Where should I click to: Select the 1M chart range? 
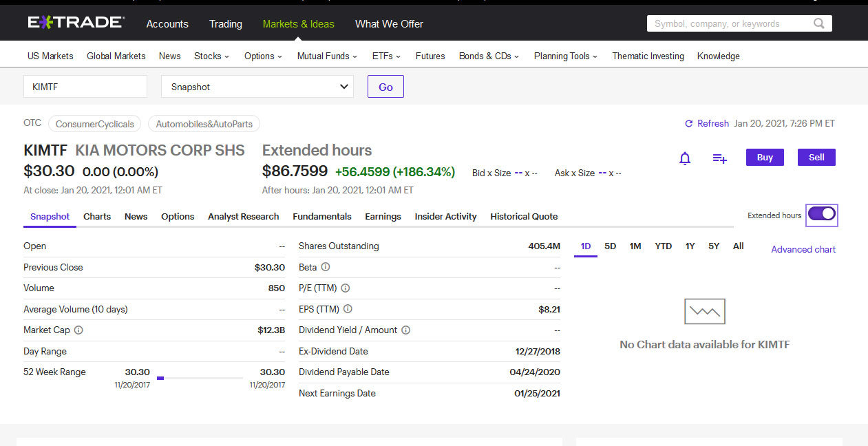click(635, 246)
